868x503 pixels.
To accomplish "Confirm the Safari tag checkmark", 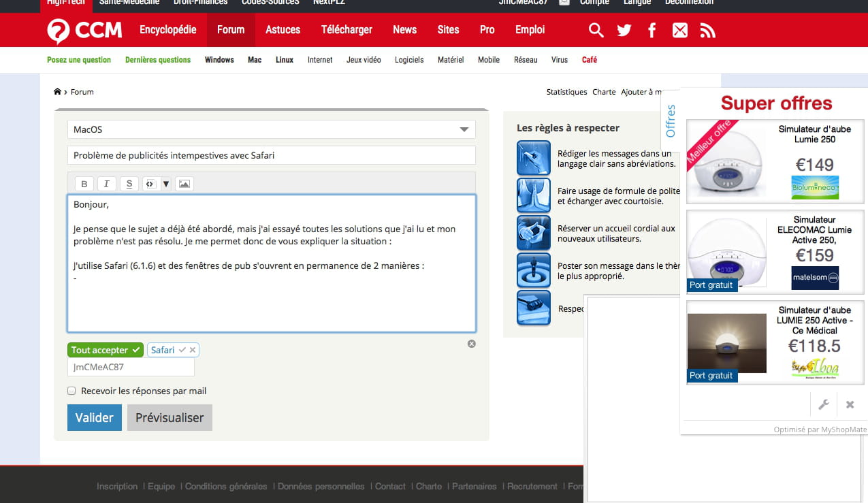I will [182, 350].
